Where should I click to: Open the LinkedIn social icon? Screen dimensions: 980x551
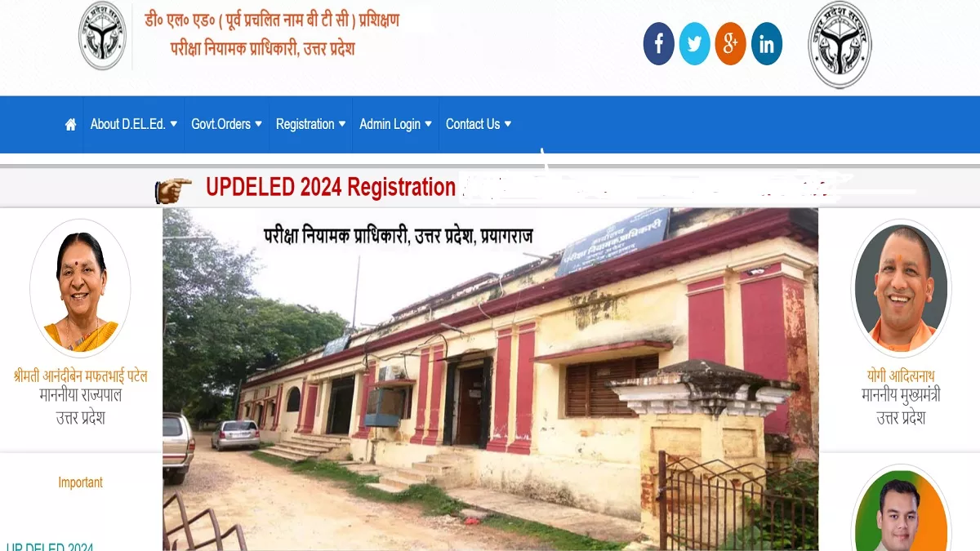tap(767, 43)
